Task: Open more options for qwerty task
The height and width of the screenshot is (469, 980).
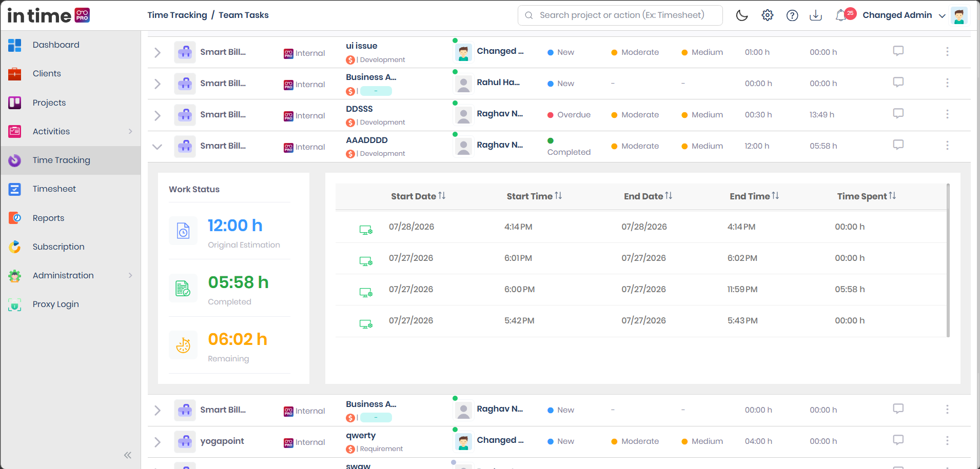Action: [947, 441]
